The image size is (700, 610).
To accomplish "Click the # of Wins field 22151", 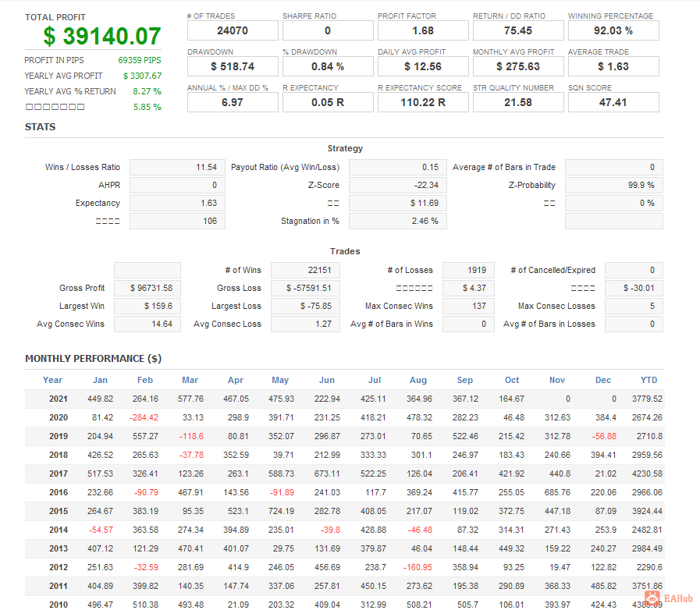I will click(x=305, y=270).
